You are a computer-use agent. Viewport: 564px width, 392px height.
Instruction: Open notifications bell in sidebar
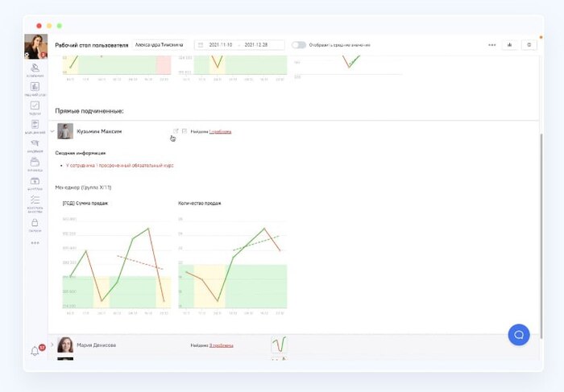point(35,351)
